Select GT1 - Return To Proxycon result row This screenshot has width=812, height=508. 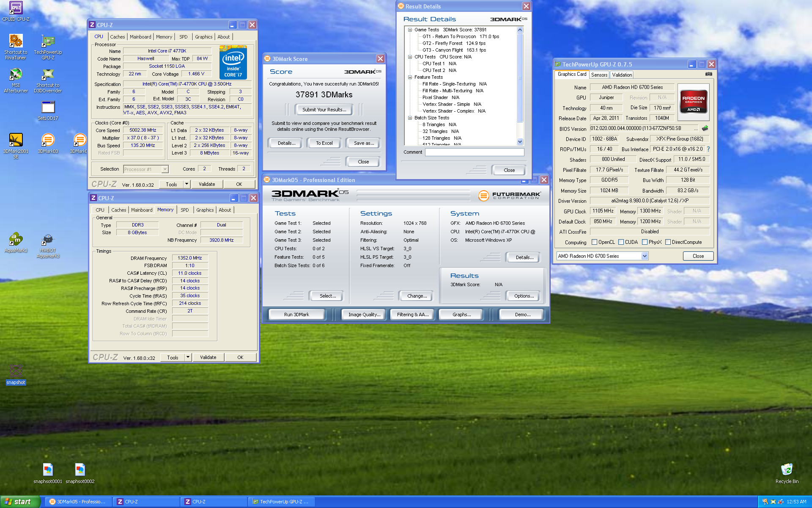[461, 36]
